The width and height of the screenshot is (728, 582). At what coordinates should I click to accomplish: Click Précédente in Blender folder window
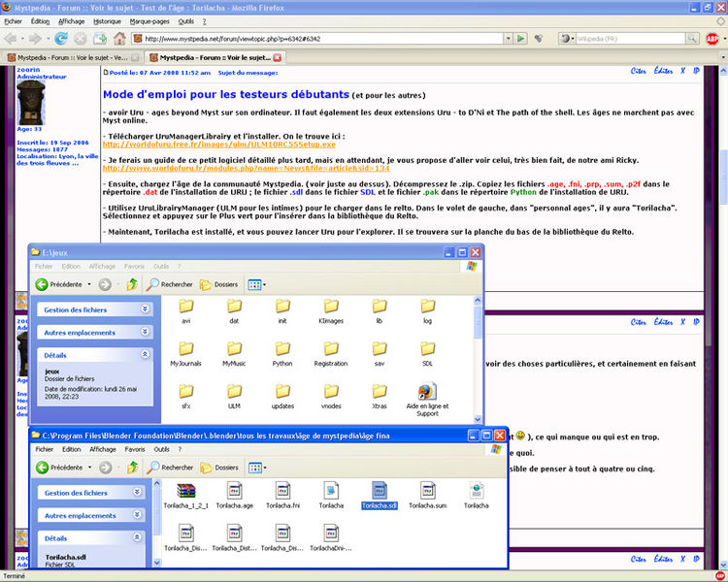59,468
